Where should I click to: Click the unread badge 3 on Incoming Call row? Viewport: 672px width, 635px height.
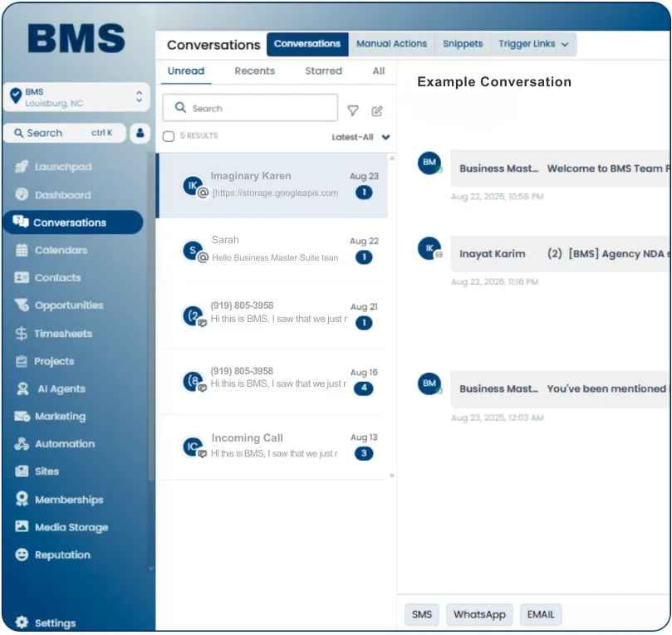coord(364,453)
